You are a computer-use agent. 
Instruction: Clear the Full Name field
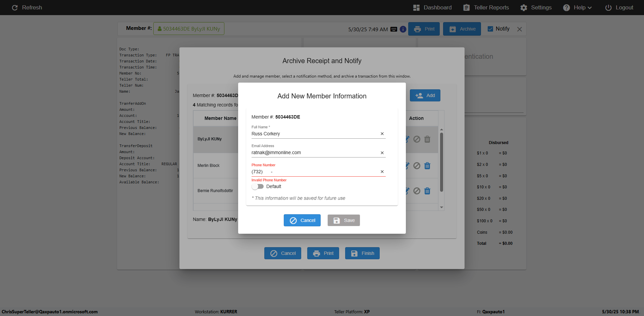(382, 134)
